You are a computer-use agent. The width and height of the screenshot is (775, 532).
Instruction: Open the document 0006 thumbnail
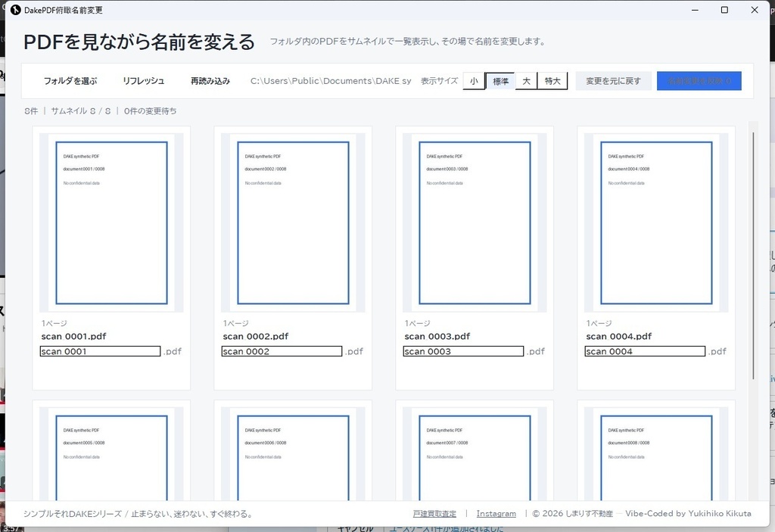click(293, 454)
